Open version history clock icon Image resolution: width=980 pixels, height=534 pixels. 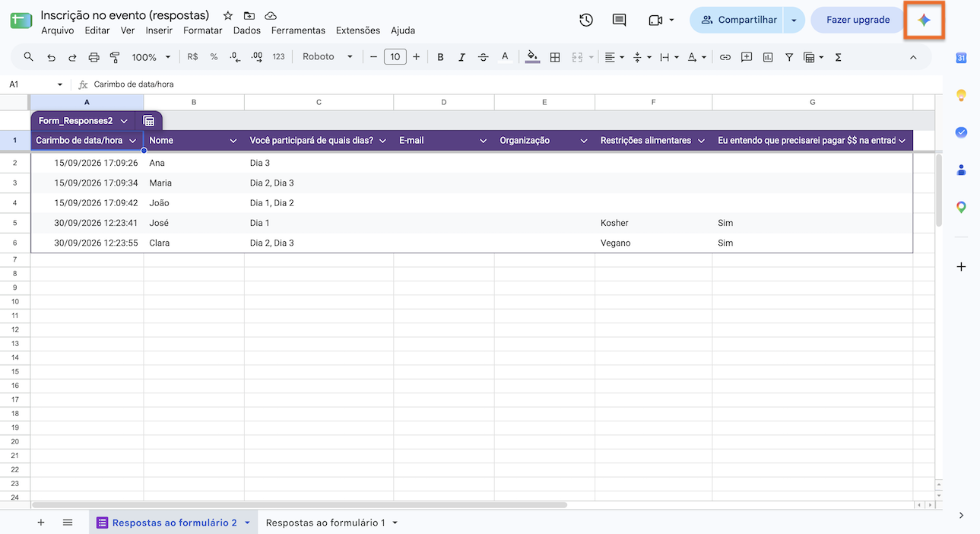point(586,21)
